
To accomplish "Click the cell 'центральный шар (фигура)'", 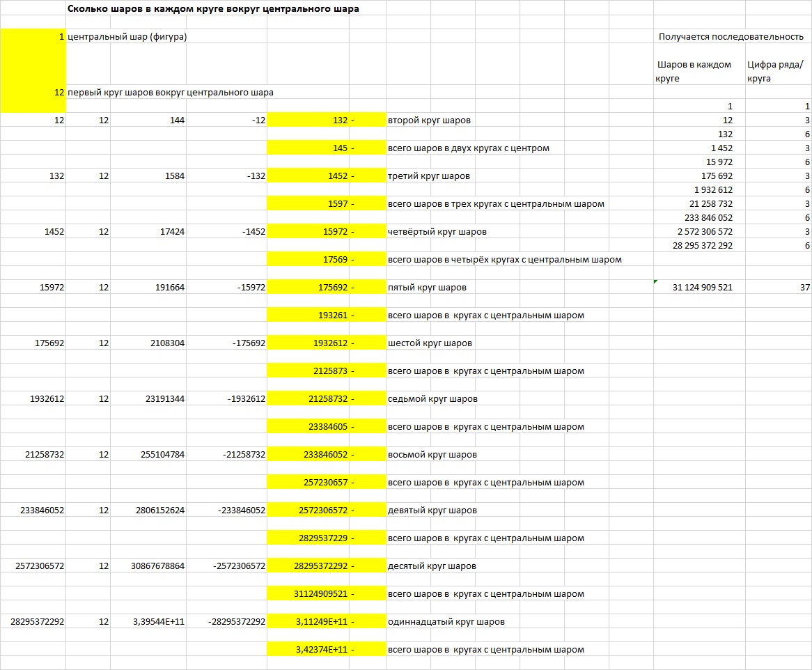I will tap(127, 37).
